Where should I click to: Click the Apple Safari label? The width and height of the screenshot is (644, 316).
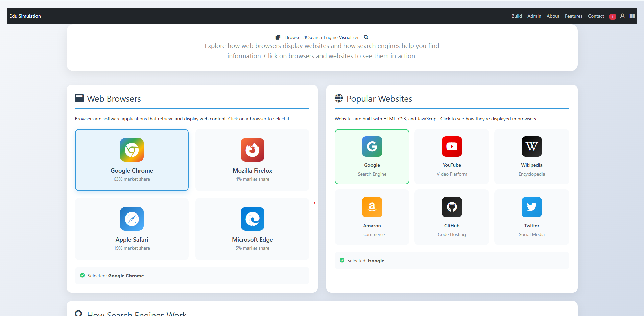[x=132, y=240]
